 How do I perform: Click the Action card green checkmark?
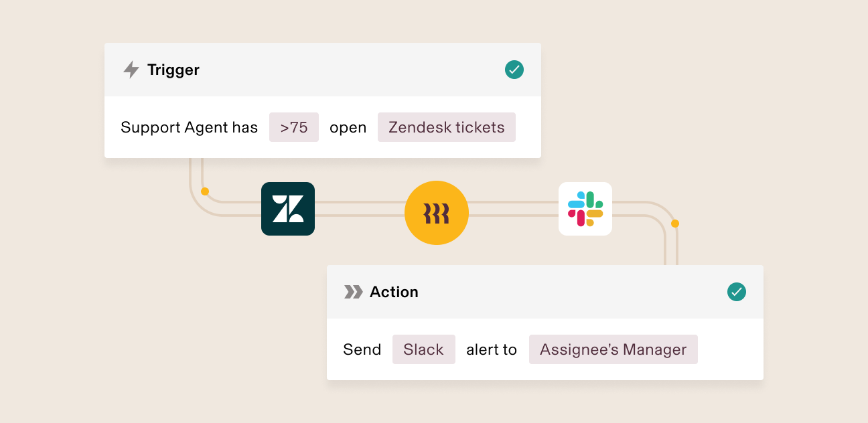[x=737, y=292]
